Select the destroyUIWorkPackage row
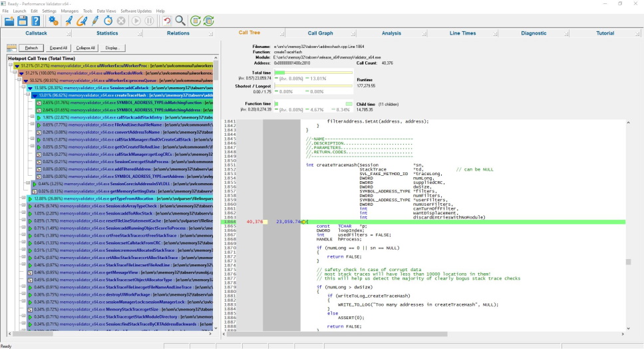The image size is (644, 349). pyautogui.click(x=120, y=295)
